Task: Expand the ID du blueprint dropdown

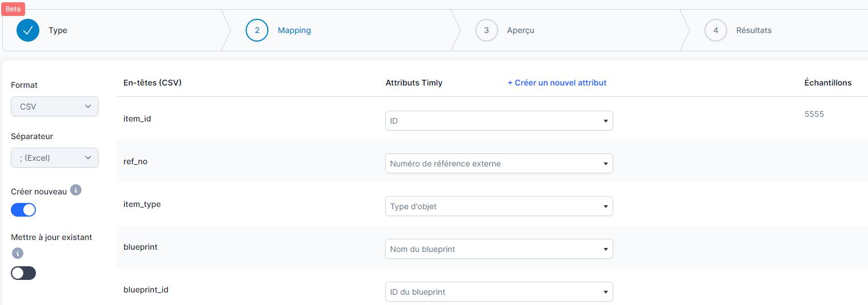Action: [499, 292]
